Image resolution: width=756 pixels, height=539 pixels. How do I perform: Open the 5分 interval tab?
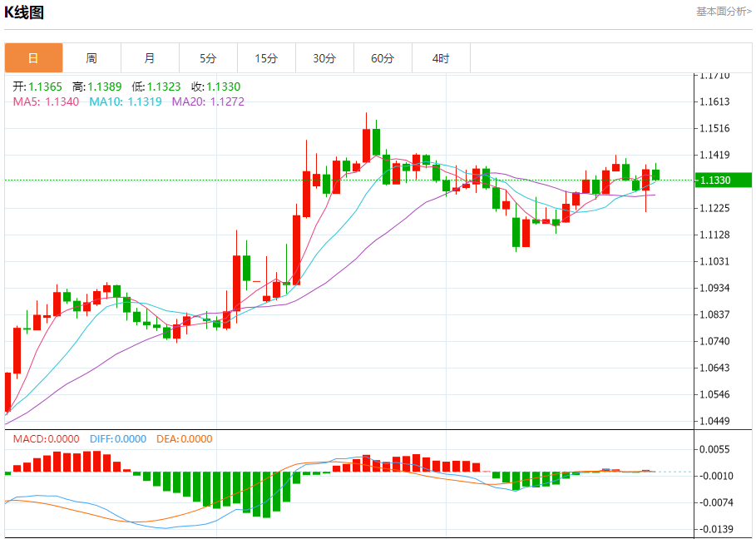coord(208,58)
